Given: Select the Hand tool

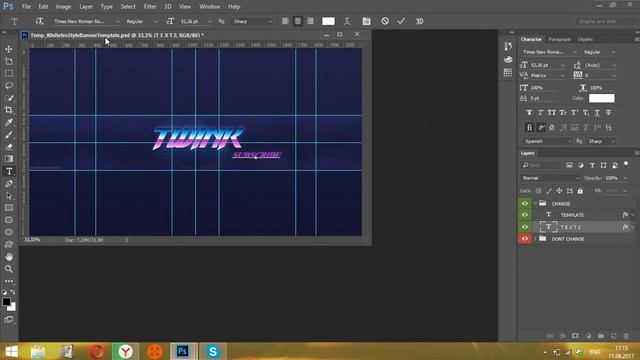Looking at the screenshot, I should coord(9,257).
